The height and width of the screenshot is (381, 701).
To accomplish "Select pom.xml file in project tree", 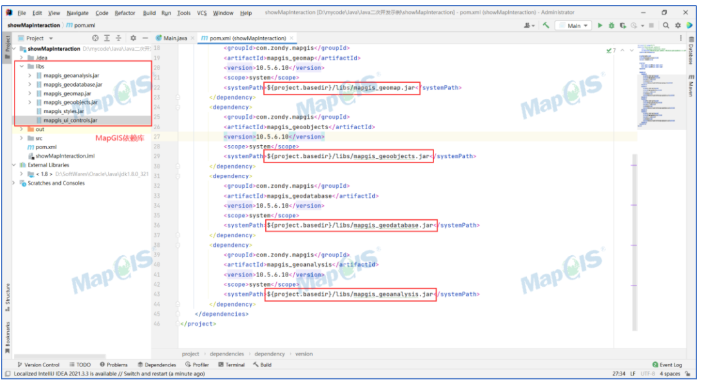I will 46,147.
